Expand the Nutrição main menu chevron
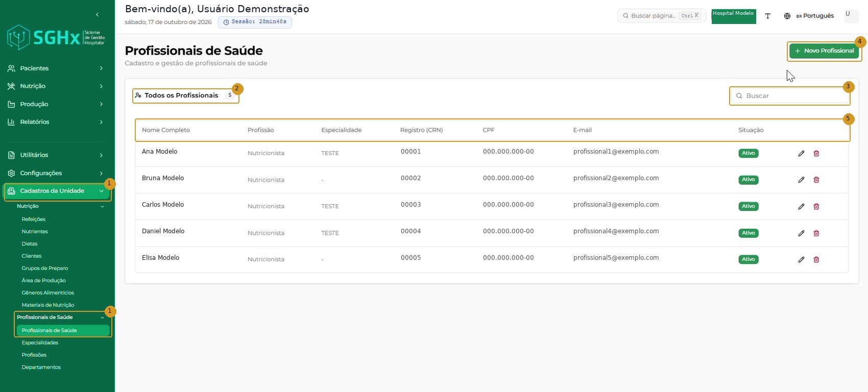The height and width of the screenshot is (392, 868). click(101, 86)
